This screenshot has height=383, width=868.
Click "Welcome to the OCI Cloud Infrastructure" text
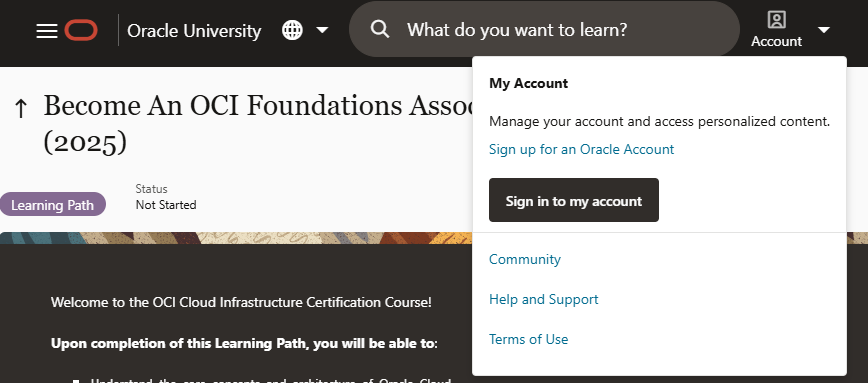241,303
